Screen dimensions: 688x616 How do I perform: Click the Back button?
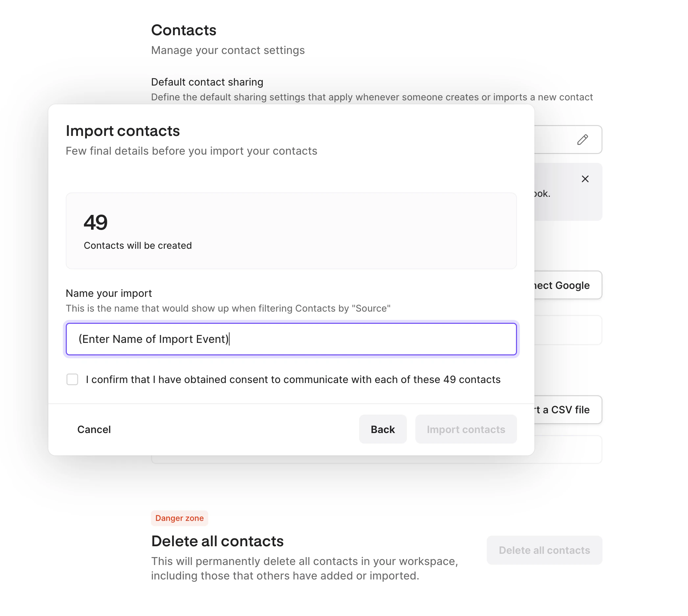coord(382,429)
